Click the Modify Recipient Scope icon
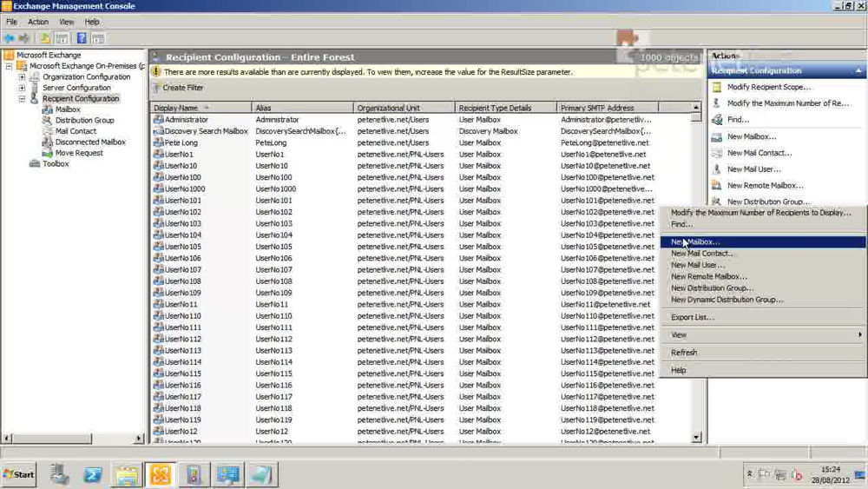The width and height of the screenshot is (868, 489). click(x=717, y=87)
